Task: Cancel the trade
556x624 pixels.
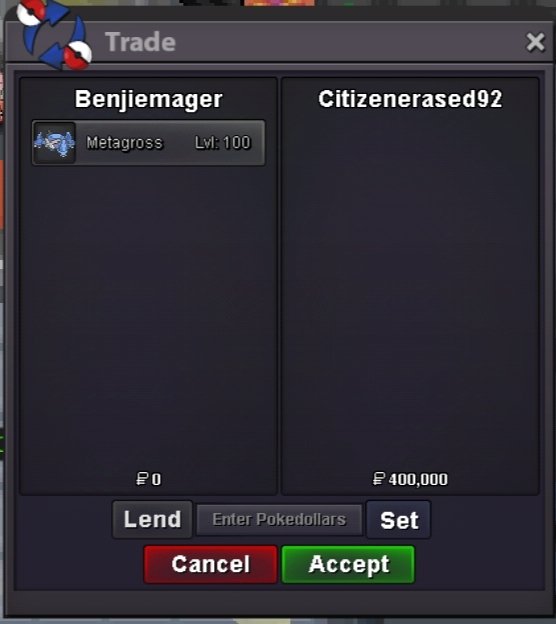Action: pyautogui.click(x=211, y=564)
